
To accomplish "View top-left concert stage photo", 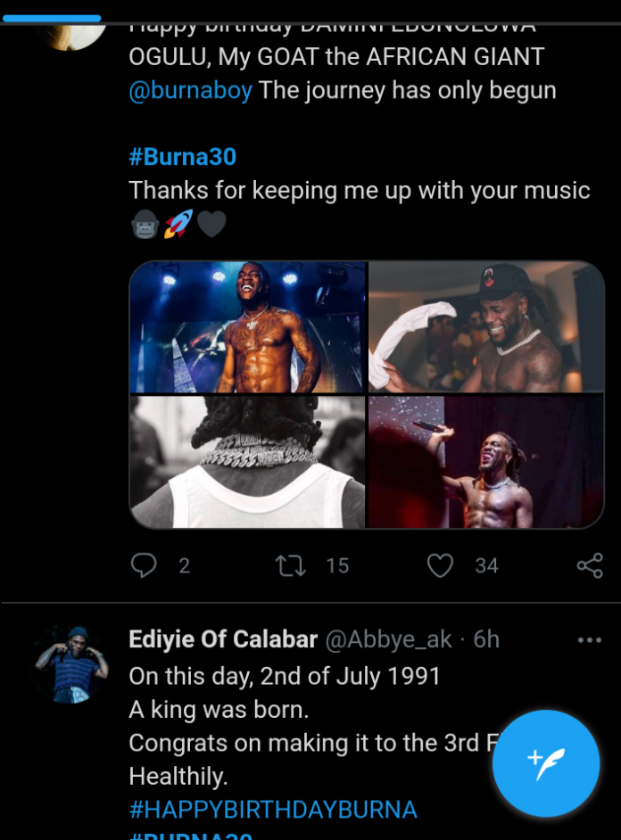I will [248, 327].
